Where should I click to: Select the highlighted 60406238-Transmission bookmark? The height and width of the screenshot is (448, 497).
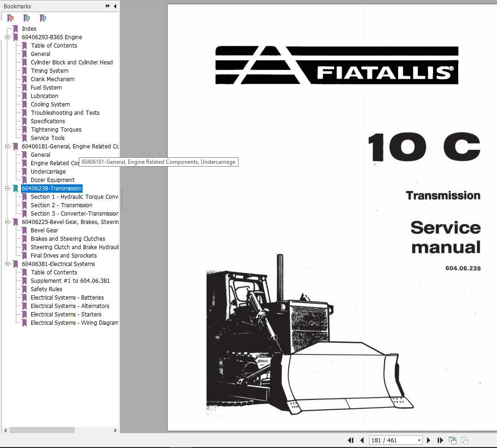tap(52, 189)
